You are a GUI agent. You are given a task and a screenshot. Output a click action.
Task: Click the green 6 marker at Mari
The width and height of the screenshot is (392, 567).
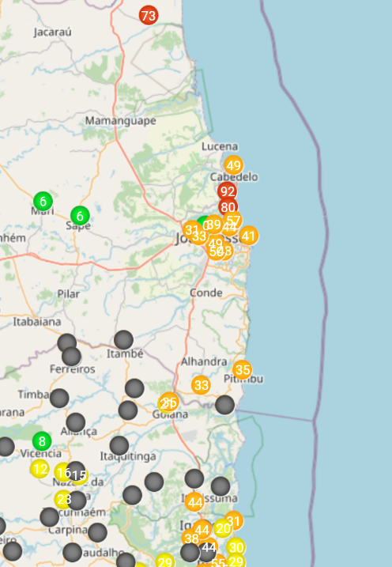(x=43, y=202)
